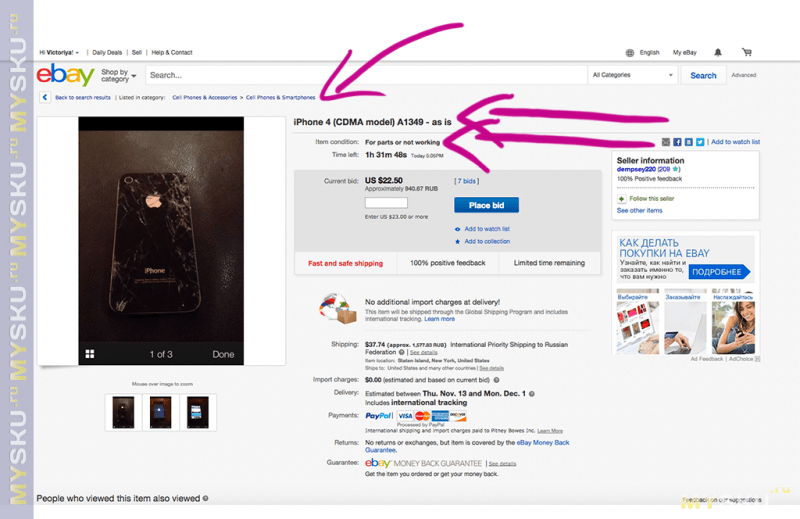This screenshot has width=800, height=519.
Task: Select the second phone thumbnail image
Action: [160, 412]
